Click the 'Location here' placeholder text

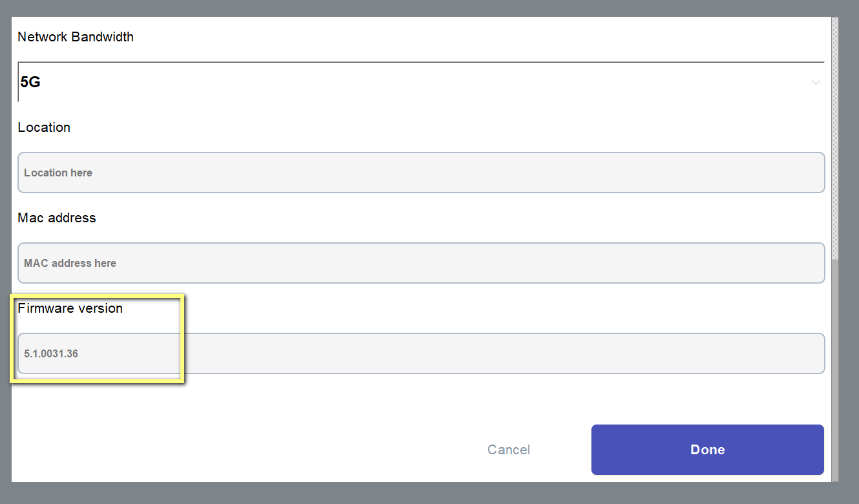58,173
